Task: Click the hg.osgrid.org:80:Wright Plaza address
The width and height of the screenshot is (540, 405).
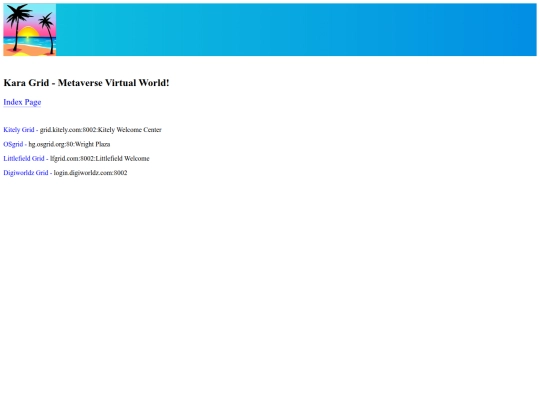Action: pyautogui.click(x=69, y=144)
